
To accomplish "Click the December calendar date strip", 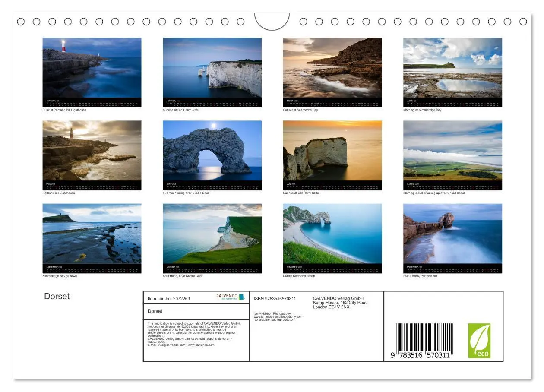I will click(x=452, y=269).
